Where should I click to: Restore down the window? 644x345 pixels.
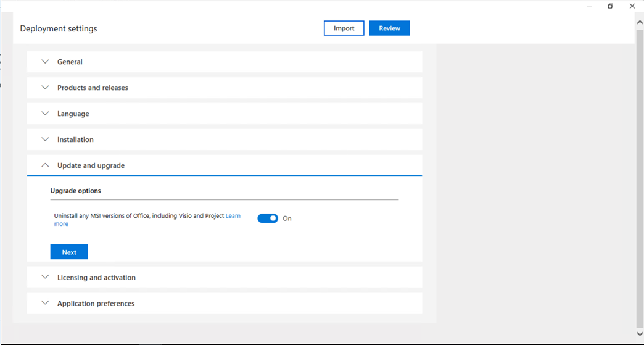(611, 6)
